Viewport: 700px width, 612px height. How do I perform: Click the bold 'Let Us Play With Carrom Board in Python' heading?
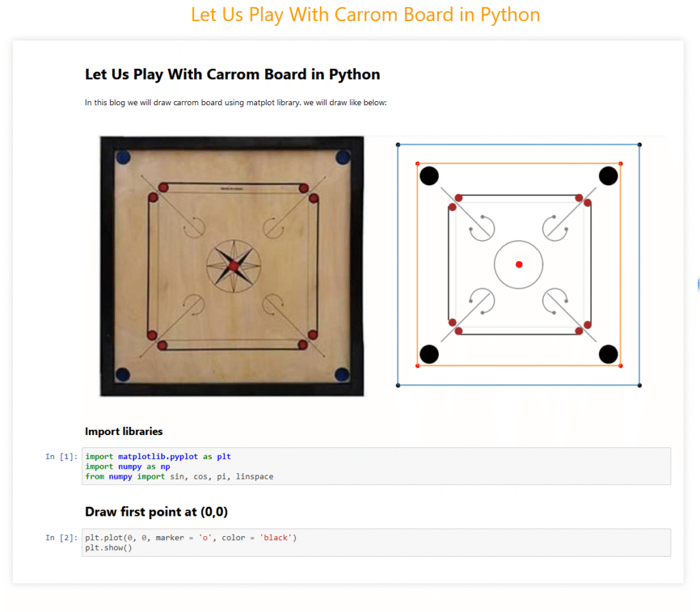(232, 74)
